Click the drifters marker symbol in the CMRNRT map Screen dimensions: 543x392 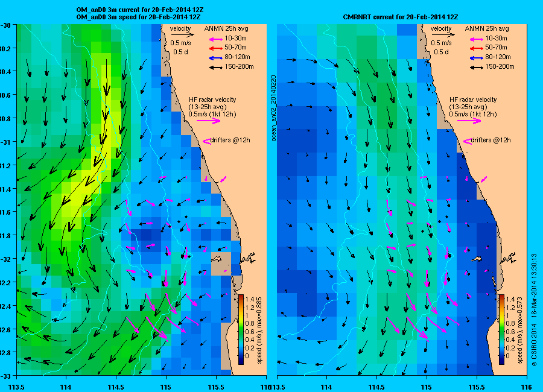[x=467, y=141]
